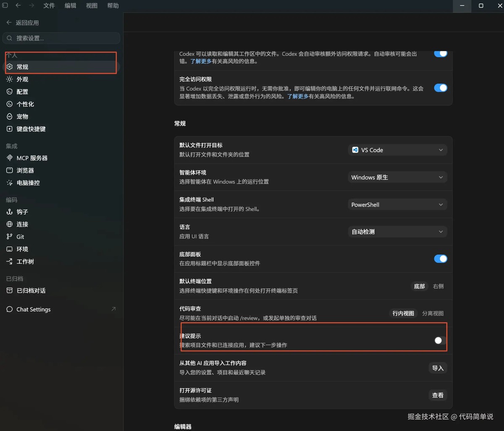Click the magnifier icon in settings search

click(10, 38)
